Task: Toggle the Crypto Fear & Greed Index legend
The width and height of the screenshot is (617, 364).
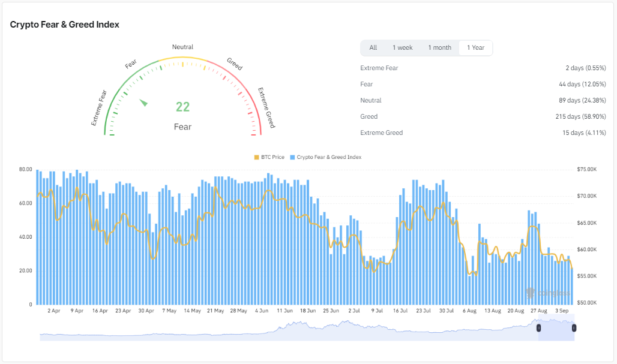Action: pyautogui.click(x=326, y=157)
